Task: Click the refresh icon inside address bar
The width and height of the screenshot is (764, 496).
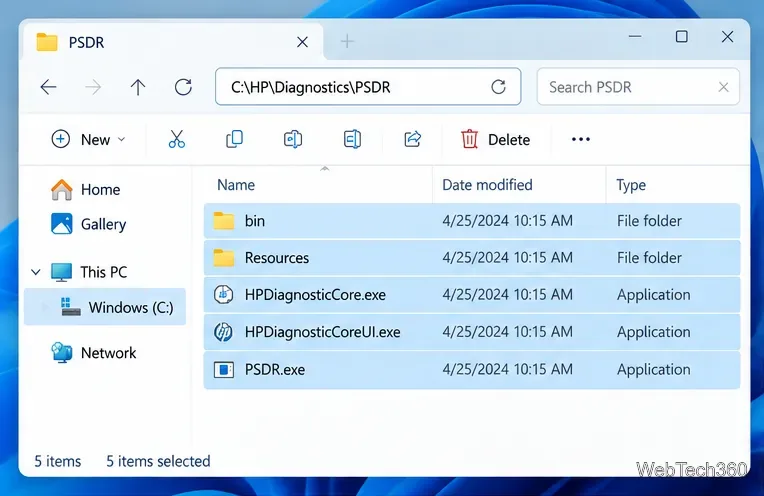Action: click(498, 87)
